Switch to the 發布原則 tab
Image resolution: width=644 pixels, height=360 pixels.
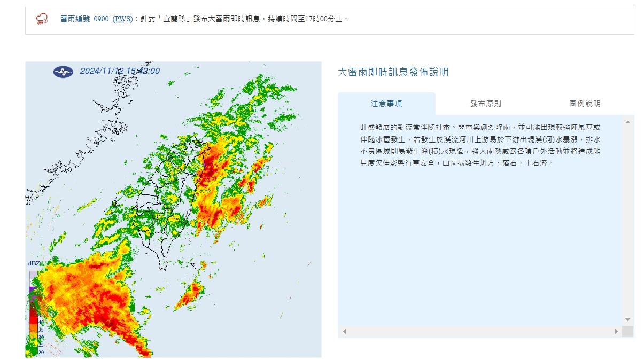point(486,104)
